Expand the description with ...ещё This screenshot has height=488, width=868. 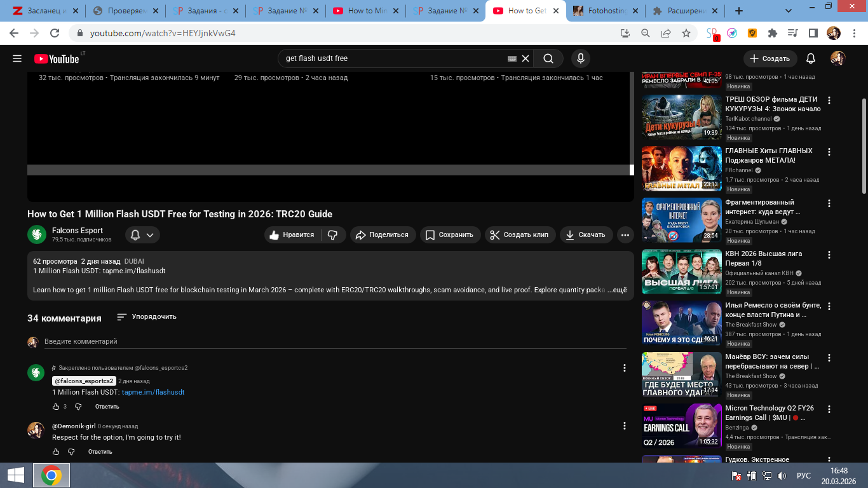[617, 290]
